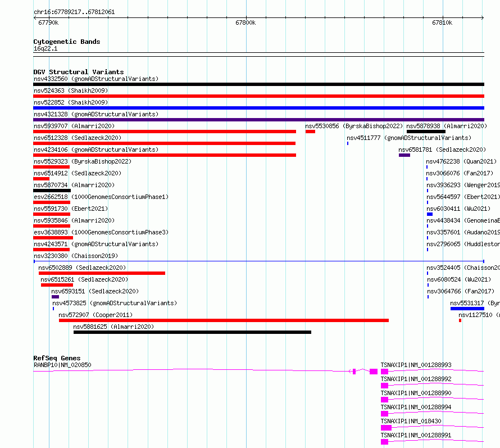Click the 67800k ruler marker
The image size is (500, 448).
click(x=246, y=22)
